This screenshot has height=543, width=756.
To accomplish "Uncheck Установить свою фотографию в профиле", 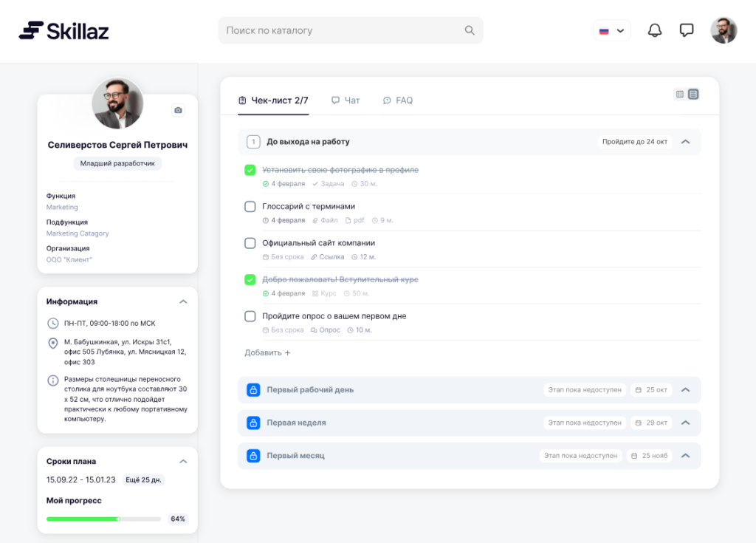I will pyautogui.click(x=250, y=170).
